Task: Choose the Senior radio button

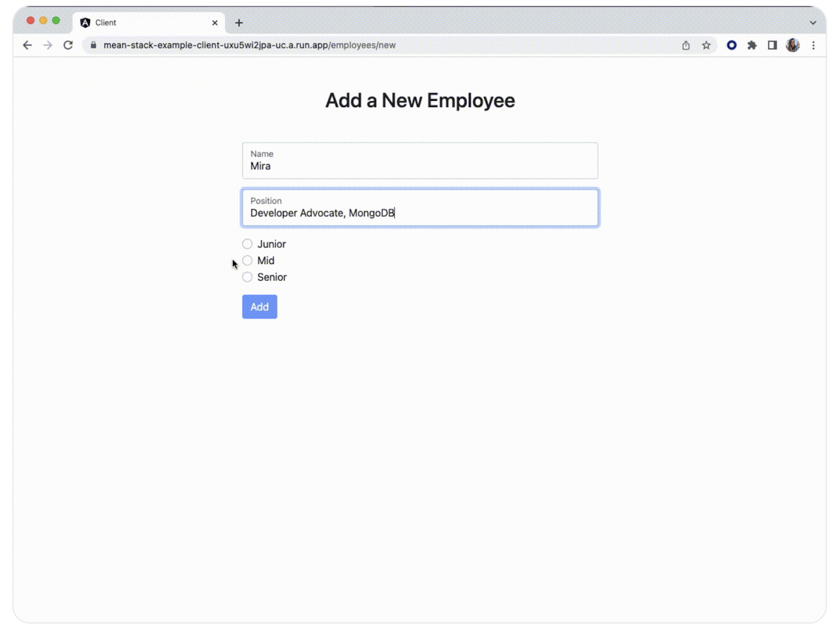Action: [x=247, y=277]
